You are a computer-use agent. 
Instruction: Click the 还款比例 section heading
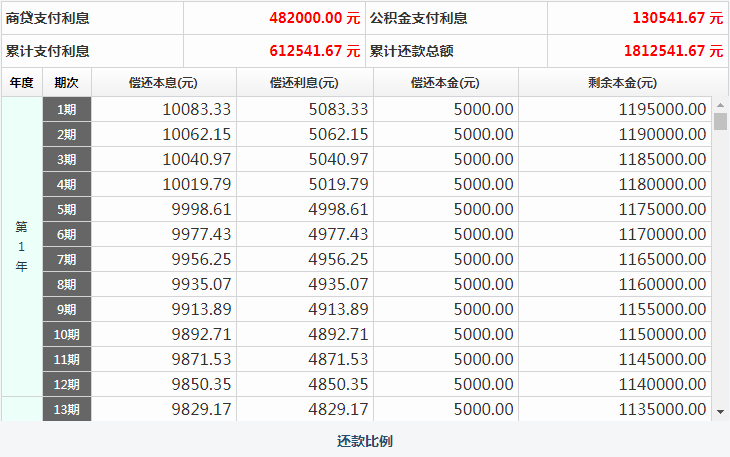364,441
